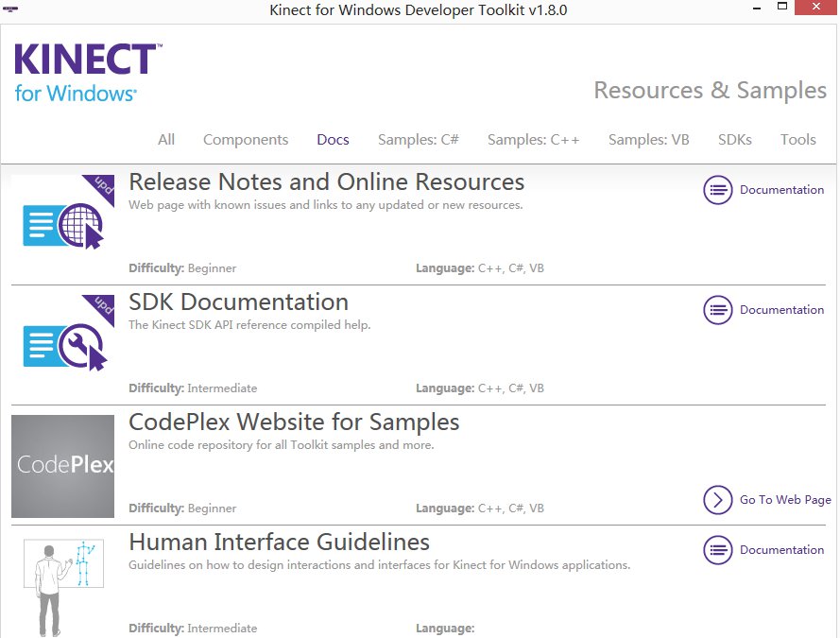Click the Human Interface Guidelines title
840x638 pixels.
[x=279, y=543]
